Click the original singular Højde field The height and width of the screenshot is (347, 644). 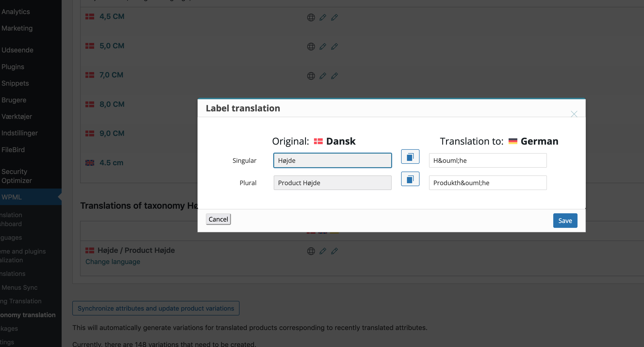(332, 160)
